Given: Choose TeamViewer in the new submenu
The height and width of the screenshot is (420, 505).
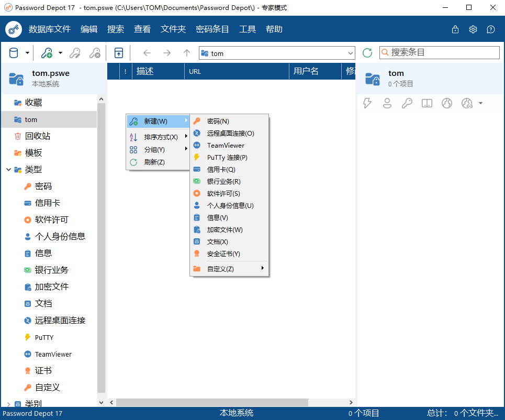Looking at the screenshot, I should 229,146.
